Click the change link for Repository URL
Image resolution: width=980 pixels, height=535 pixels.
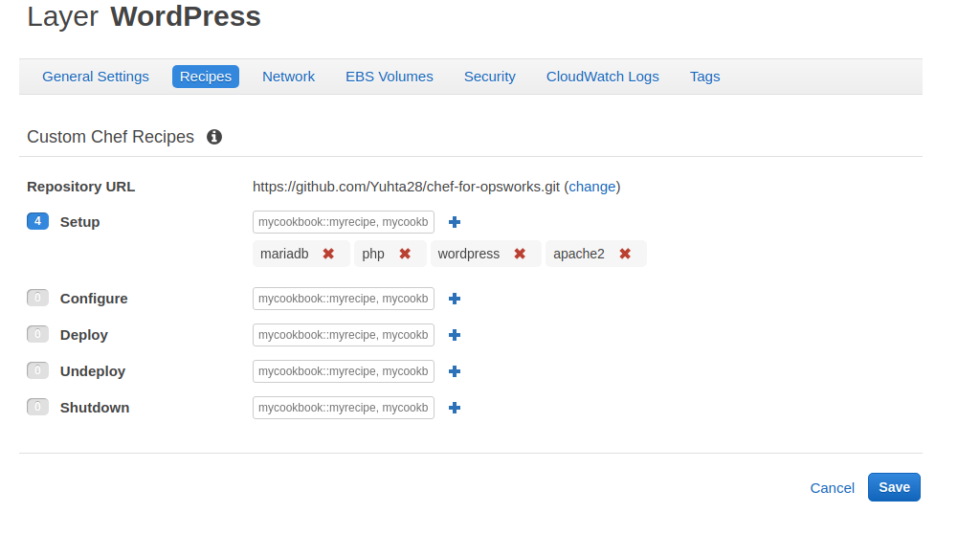tap(591, 187)
